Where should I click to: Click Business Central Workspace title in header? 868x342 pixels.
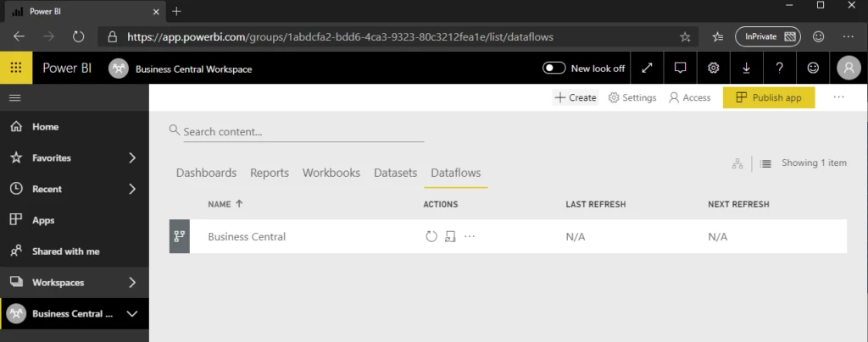194,69
